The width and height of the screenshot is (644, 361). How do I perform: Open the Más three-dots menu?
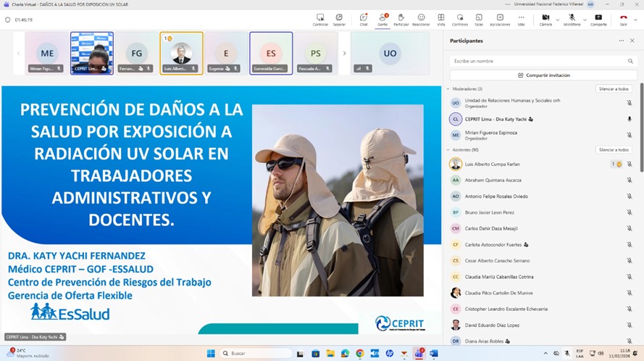[521, 20]
